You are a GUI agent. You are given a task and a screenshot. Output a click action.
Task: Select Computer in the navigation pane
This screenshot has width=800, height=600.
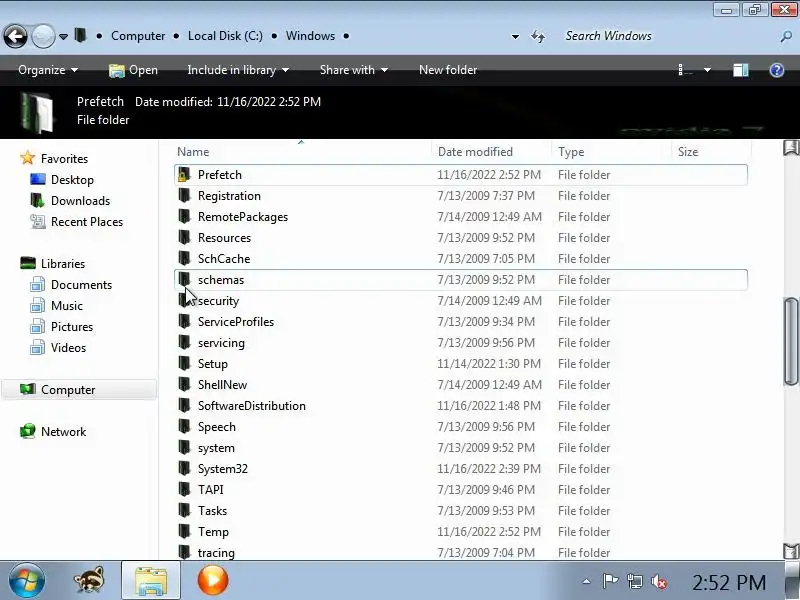point(68,390)
